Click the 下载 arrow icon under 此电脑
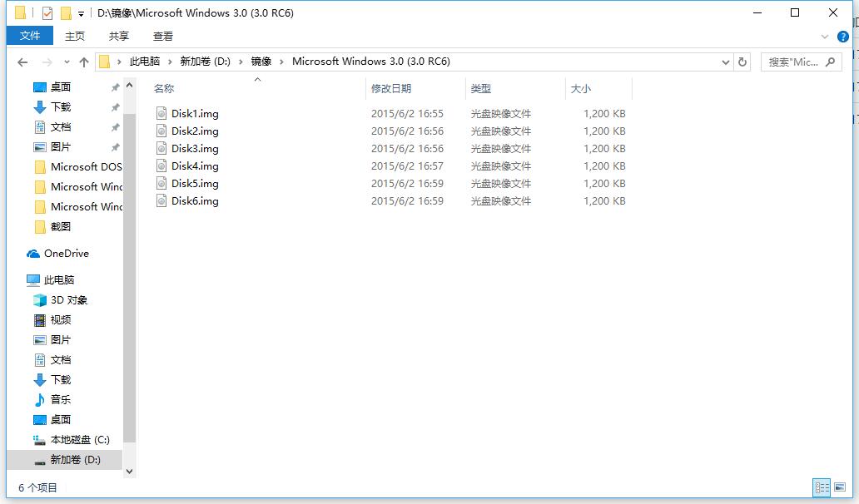The width and height of the screenshot is (859, 504). (39, 380)
